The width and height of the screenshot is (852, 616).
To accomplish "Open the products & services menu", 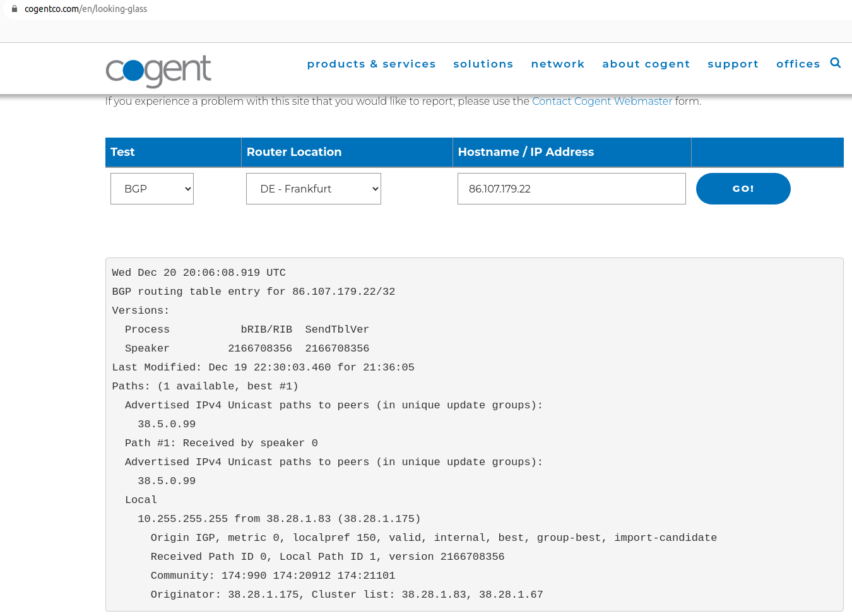I will (371, 64).
